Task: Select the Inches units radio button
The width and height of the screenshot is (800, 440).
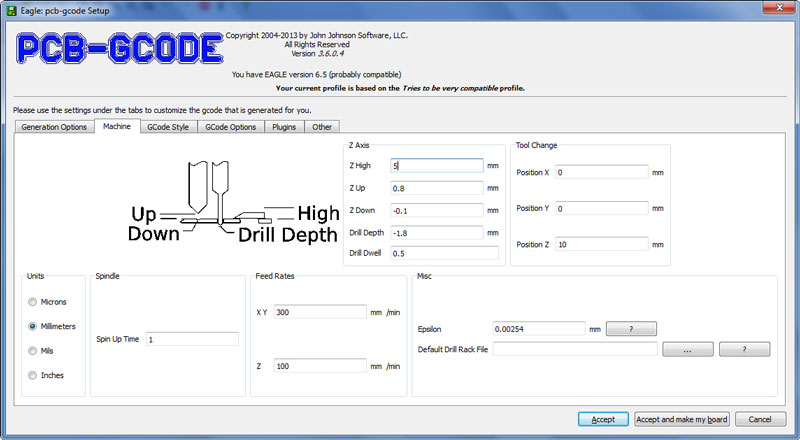Action: 33,375
